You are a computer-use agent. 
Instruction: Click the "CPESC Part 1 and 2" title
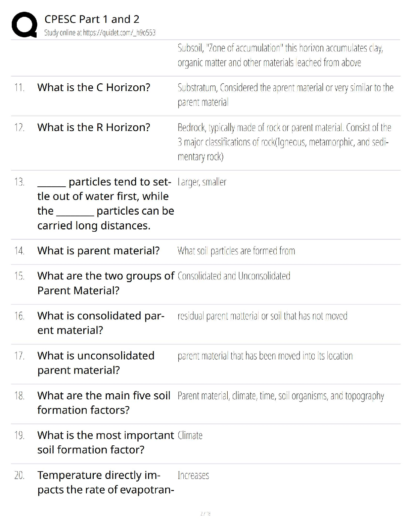[92, 19]
